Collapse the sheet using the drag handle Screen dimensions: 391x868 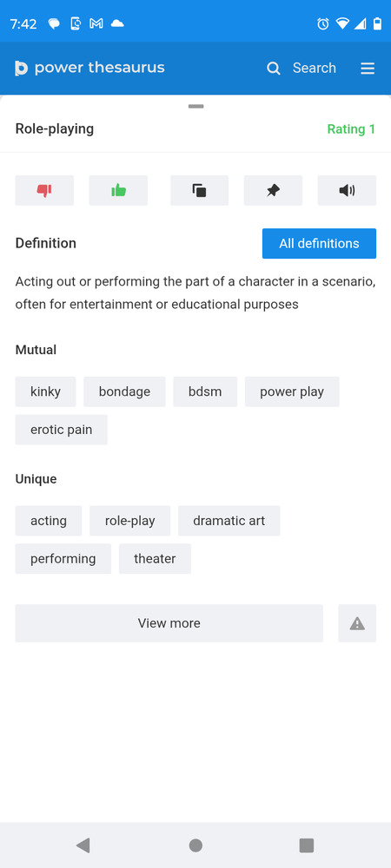pos(196,106)
